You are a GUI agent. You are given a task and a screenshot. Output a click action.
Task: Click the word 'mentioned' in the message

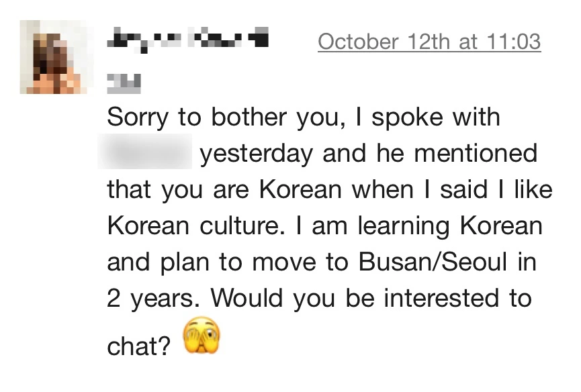(x=476, y=153)
